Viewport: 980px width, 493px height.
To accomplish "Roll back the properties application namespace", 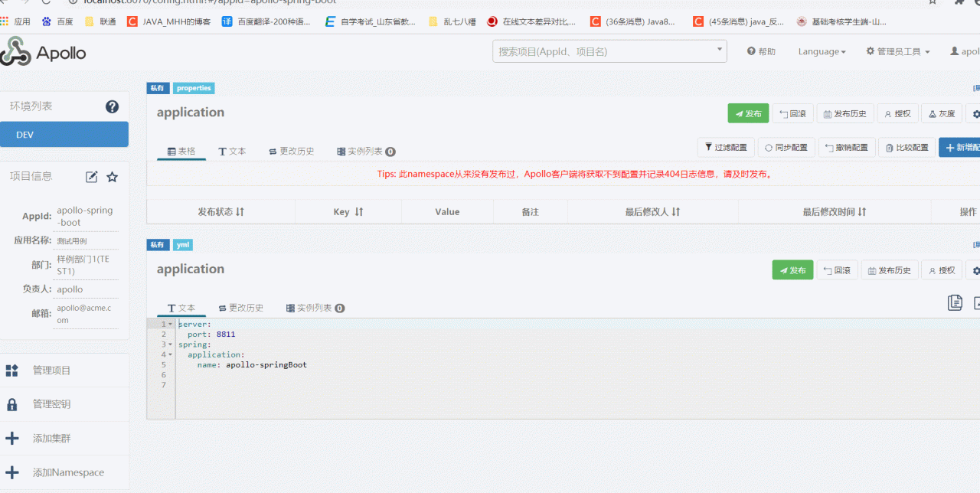I will 792,113.
